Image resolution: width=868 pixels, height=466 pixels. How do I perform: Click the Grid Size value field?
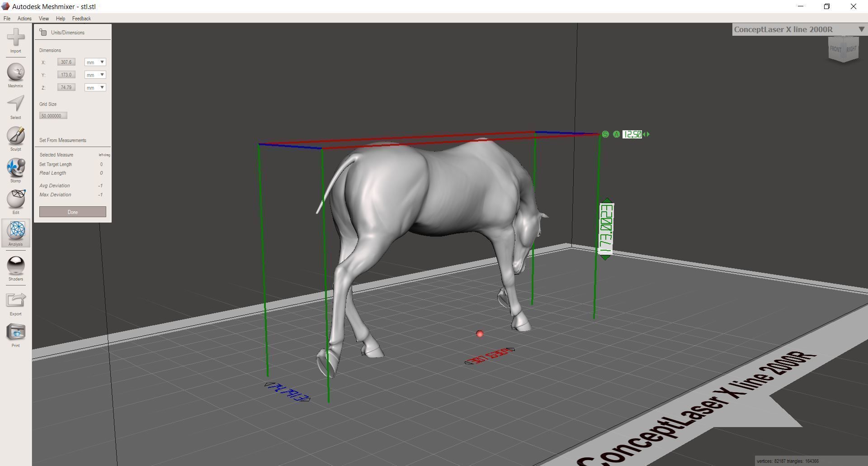[53, 116]
